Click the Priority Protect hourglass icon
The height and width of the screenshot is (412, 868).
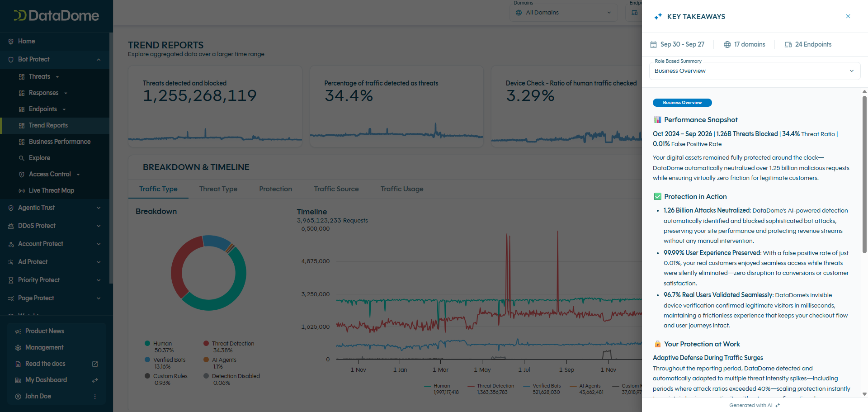tap(11, 280)
